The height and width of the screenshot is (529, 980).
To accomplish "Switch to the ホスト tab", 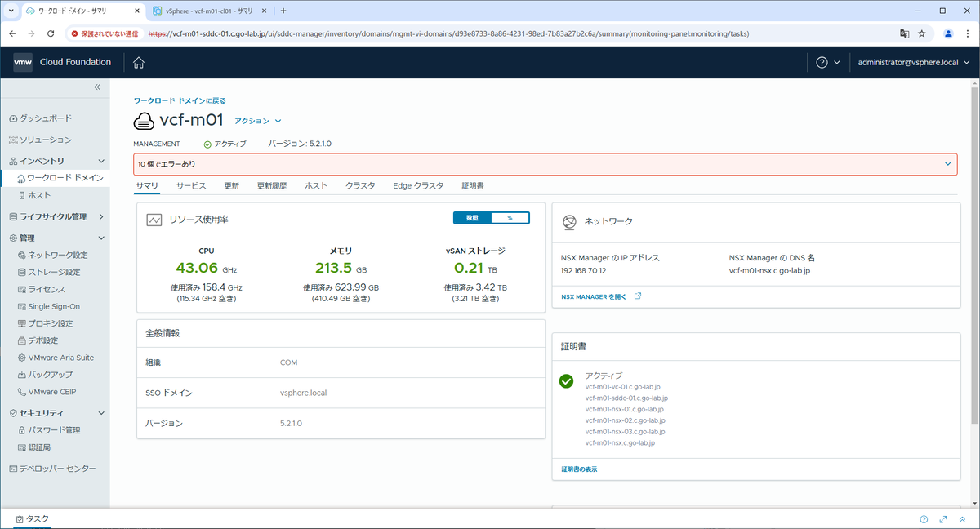I will tap(316, 186).
